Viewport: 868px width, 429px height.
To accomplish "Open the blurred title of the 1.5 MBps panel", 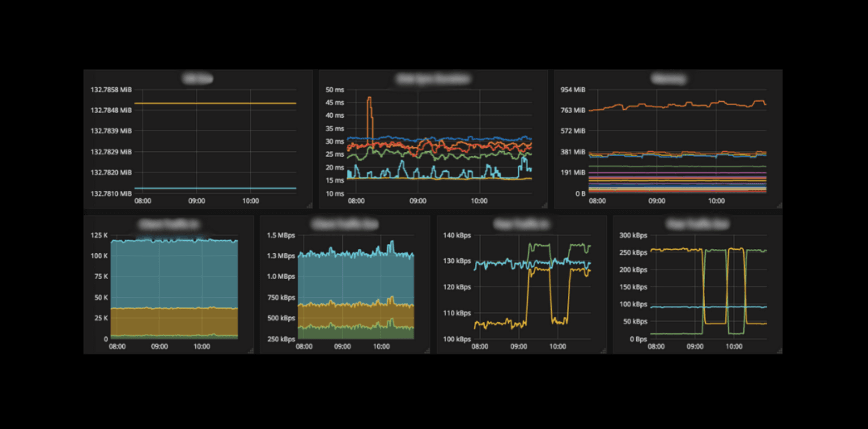I will [345, 224].
